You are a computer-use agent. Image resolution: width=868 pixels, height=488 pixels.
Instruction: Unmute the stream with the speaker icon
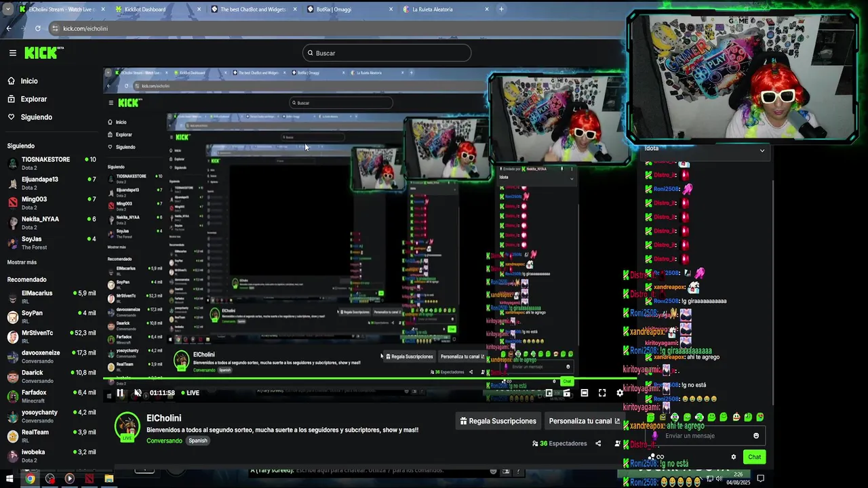click(138, 392)
